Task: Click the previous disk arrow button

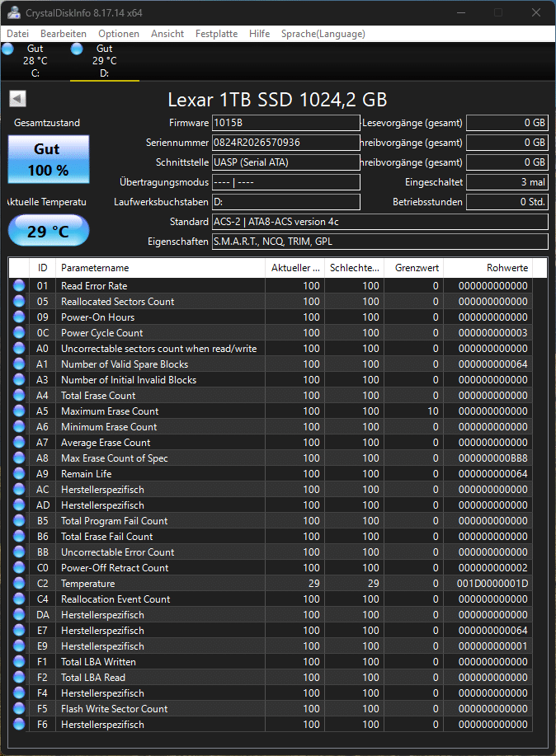Action: point(17,99)
